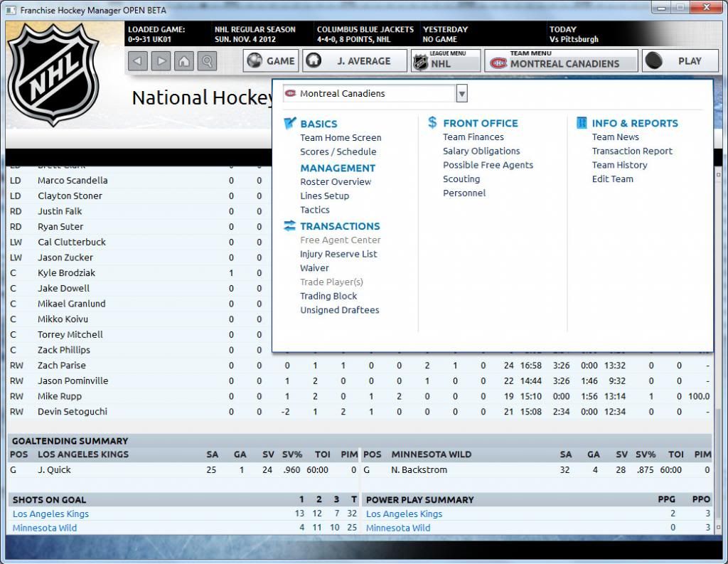
Task: Open the Waiver screen
Action: click(x=314, y=268)
